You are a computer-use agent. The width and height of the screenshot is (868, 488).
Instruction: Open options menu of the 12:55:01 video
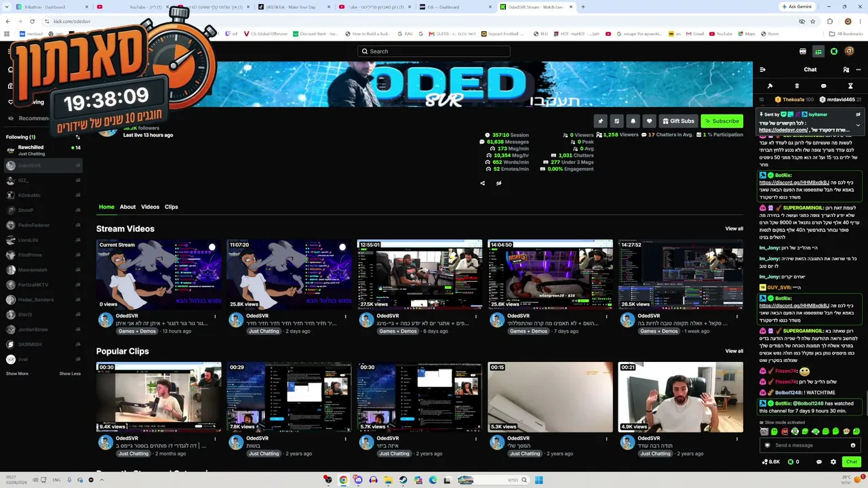pos(476,316)
